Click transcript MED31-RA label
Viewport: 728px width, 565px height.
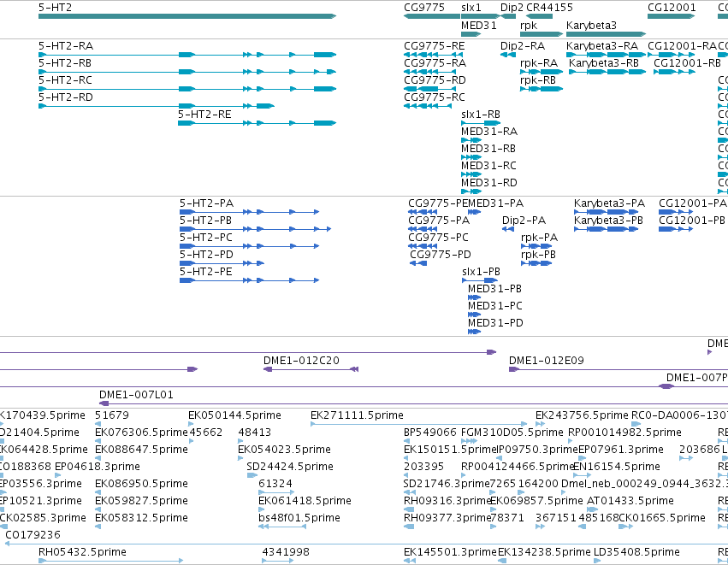click(x=489, y=132)
